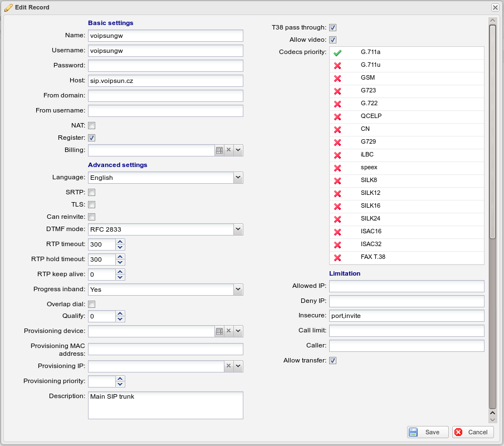Select G.711a codec row text
The width and height of the screenshot is (504, 446).
(370, 52)
